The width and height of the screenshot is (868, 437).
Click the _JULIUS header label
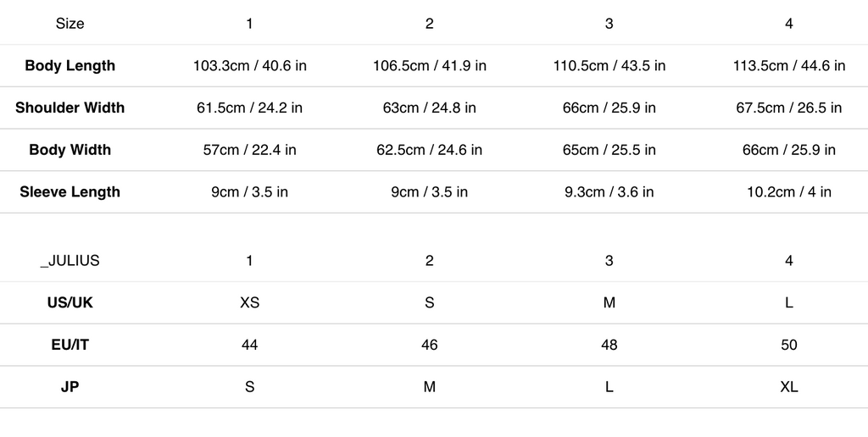click(70, 261)
